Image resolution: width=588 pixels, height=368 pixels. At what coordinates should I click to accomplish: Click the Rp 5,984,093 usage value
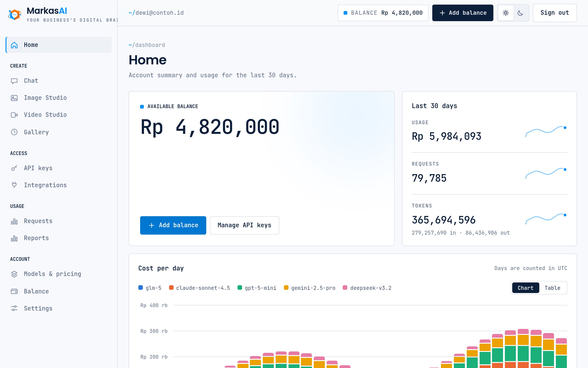coord(446,136)
